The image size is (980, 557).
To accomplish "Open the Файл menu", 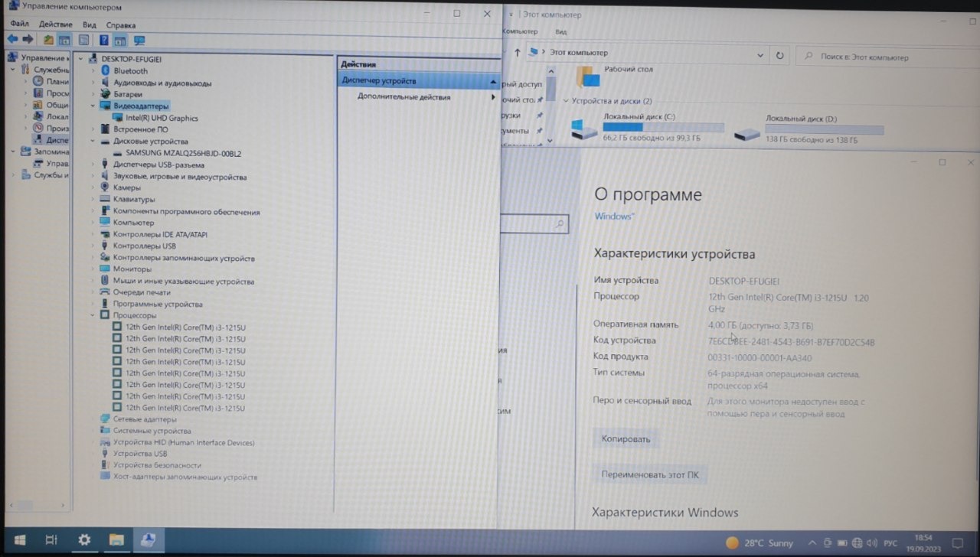I will coord(19,24).
